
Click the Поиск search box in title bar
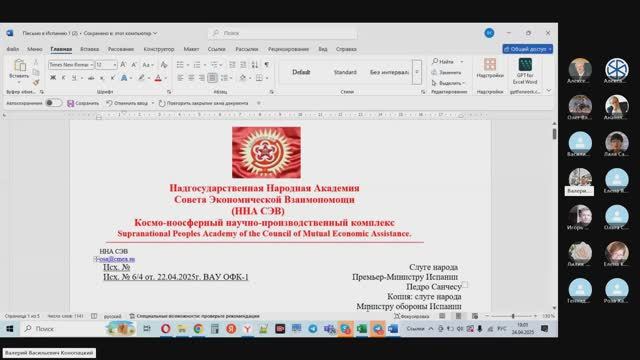(x=282, y=33)
